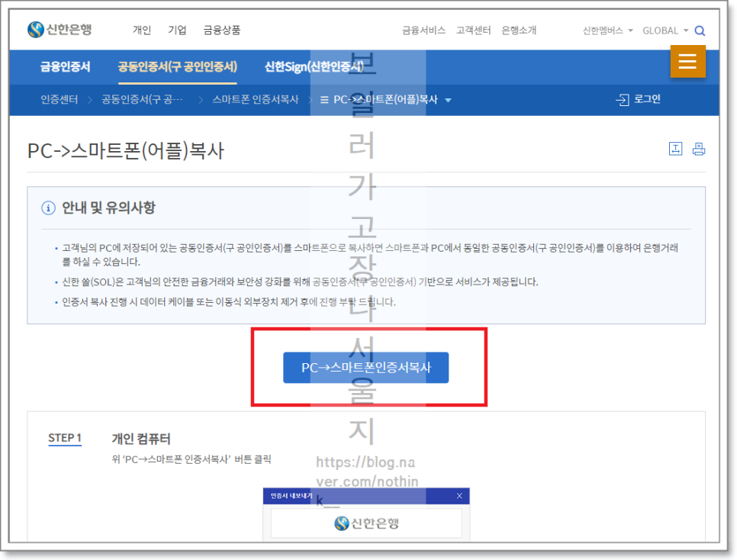This screenshot has width=737, height=560.
Task: Click the info icon beside 안내 및 유의사항
Action: pos(48,208)
